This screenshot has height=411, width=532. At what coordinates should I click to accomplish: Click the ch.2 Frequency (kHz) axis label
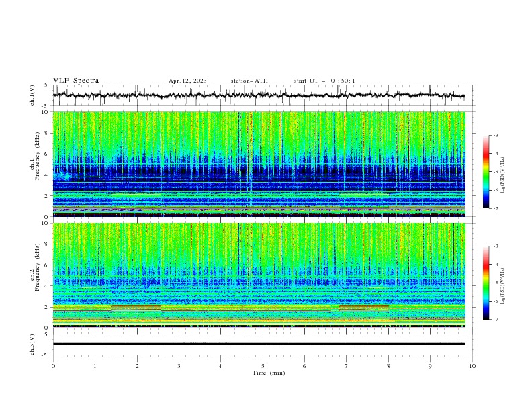point(36,268)
